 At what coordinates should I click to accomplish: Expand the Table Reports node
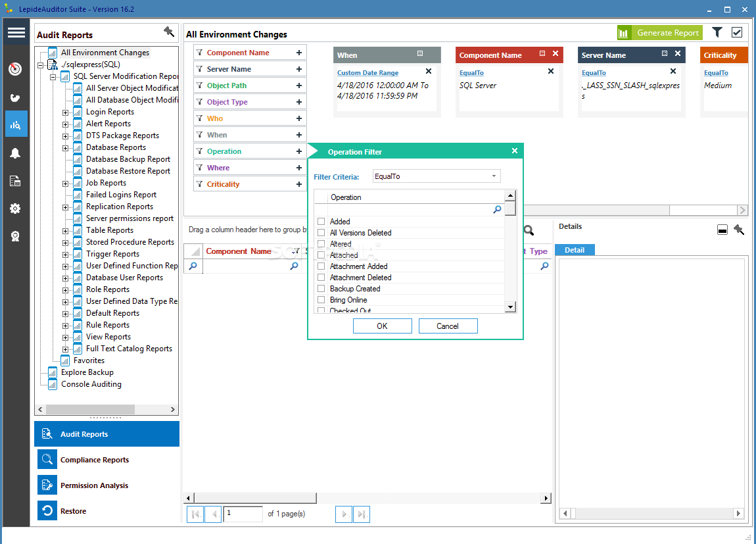pos(65,230)
